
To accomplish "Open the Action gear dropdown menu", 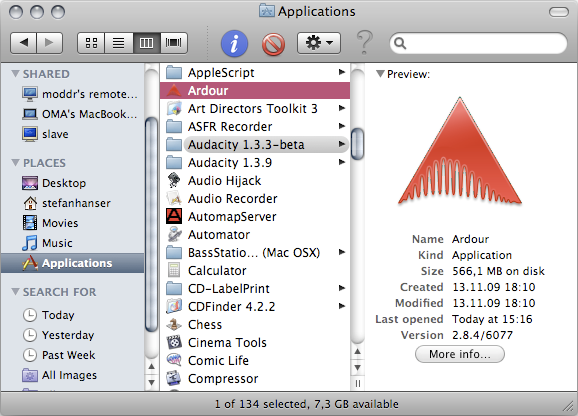I will point(319,43).
